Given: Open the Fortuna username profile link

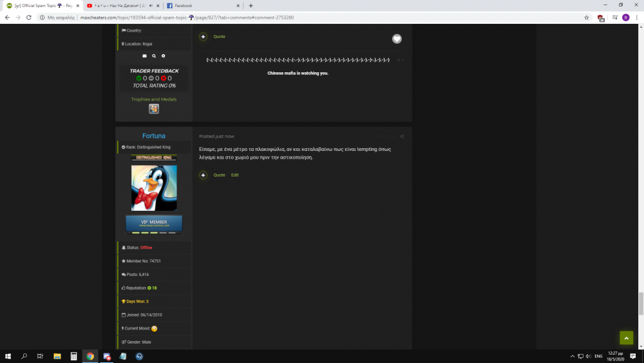Looking at the screenshot, I should coord(154,136).
